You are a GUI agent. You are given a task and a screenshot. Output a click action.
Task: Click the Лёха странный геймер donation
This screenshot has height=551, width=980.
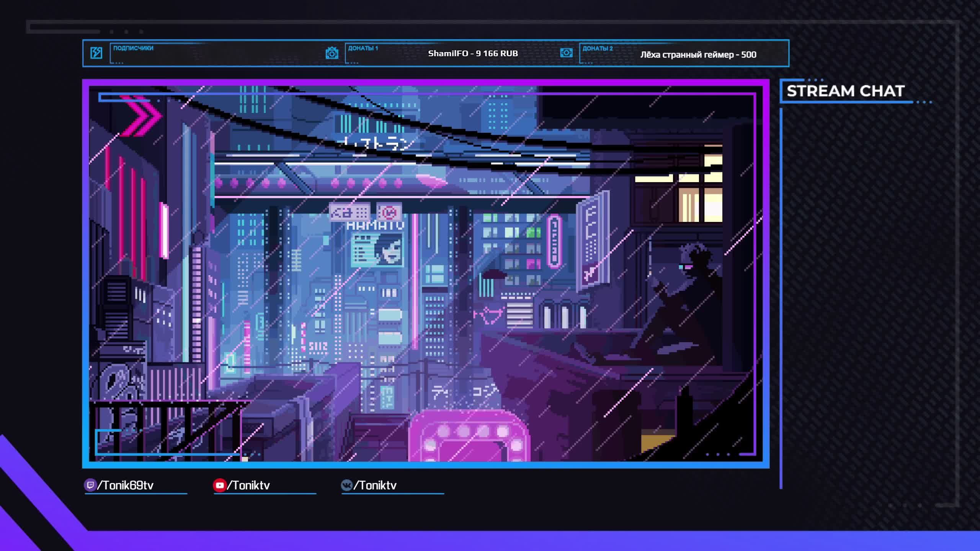pos(698,54)
